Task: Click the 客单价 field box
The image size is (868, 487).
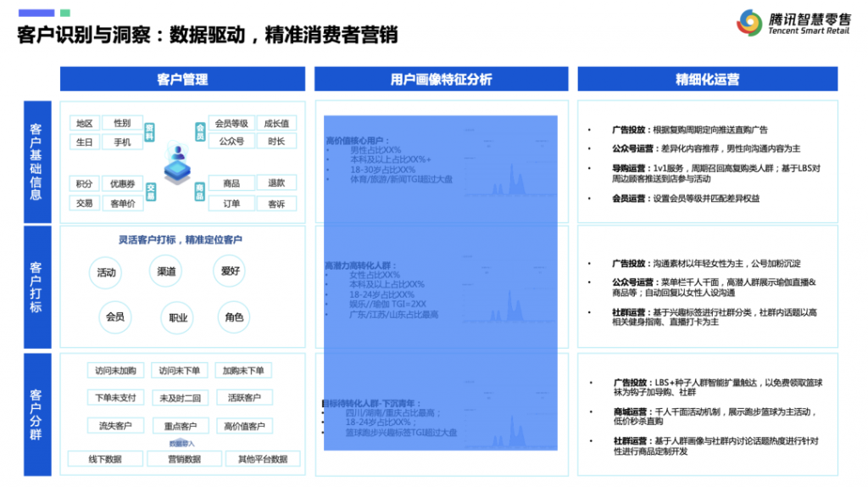Action: coord(122,204)
